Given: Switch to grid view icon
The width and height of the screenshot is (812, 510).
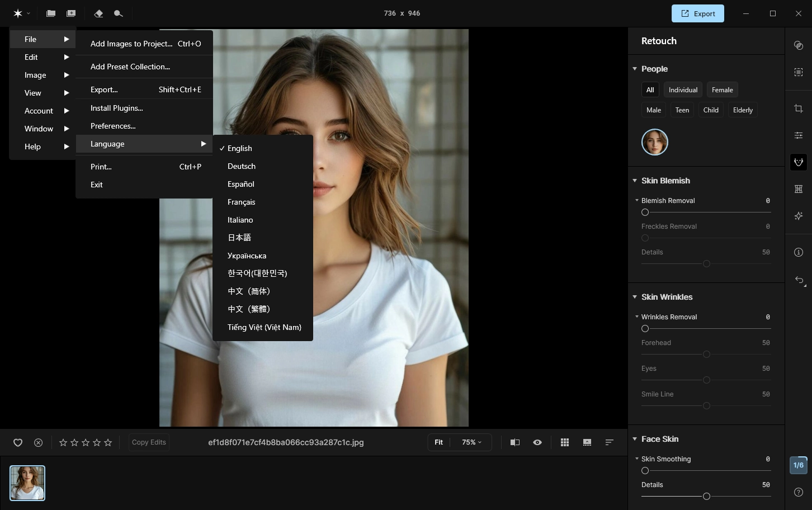Looking at the screenshot, I should point(565,442).
